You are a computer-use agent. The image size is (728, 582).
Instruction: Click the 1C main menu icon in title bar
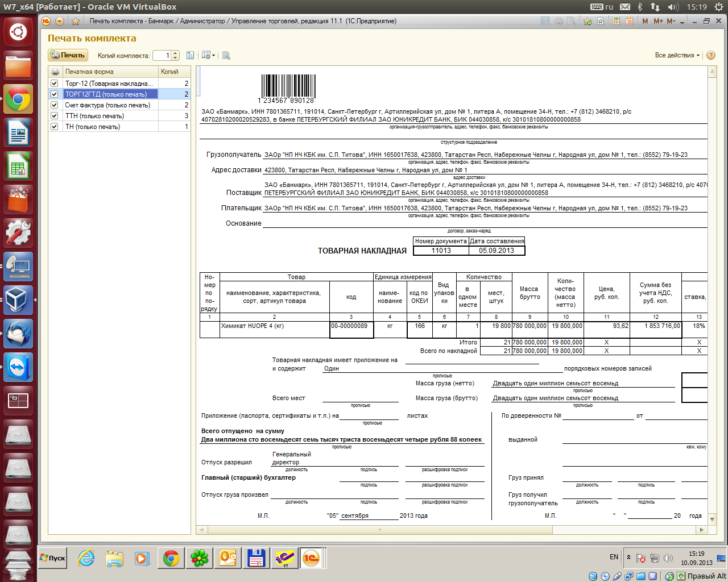coord(46,21)
